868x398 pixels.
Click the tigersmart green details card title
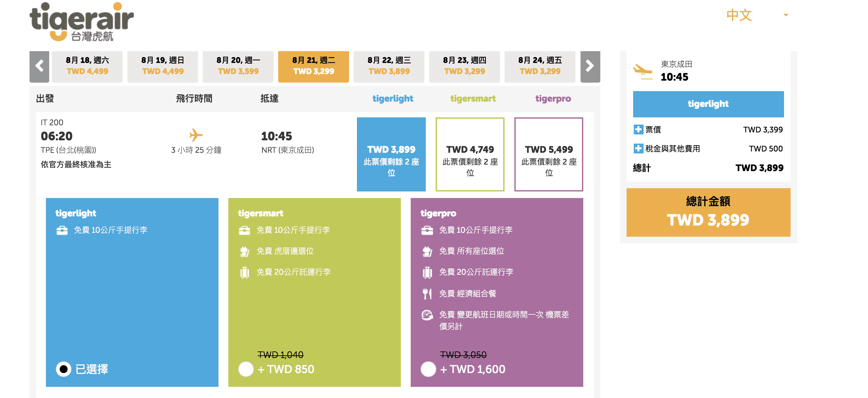pyautogui.click(x=260, y=213)
